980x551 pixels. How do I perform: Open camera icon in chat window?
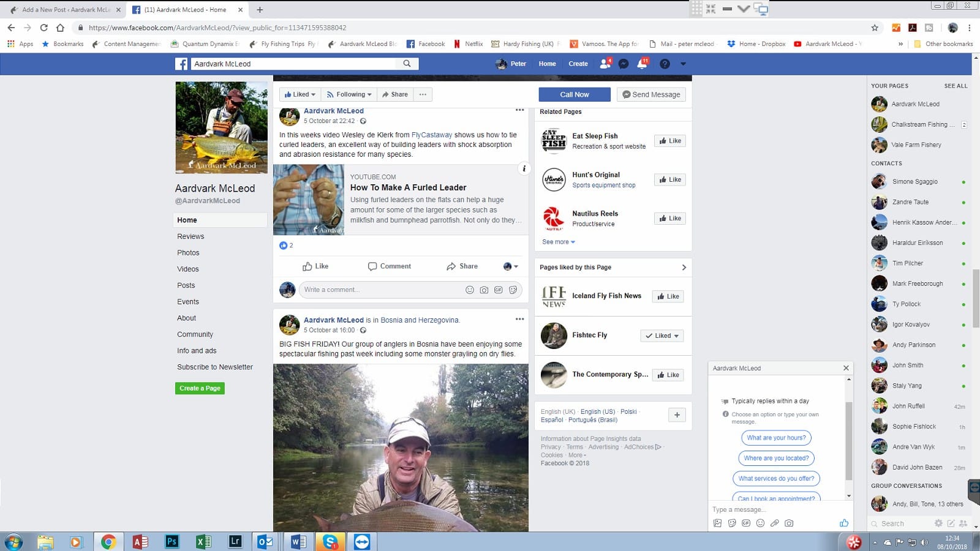789,523
